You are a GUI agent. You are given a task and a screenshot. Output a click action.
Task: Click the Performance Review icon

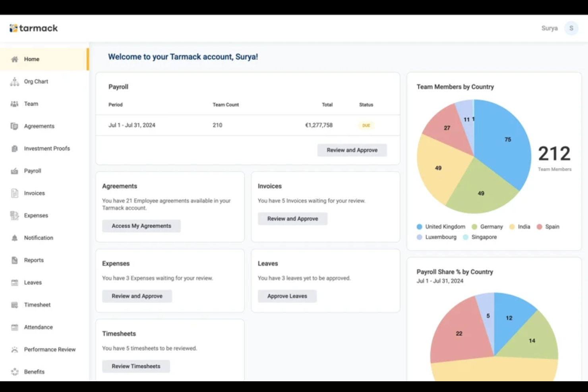[15, 350]
